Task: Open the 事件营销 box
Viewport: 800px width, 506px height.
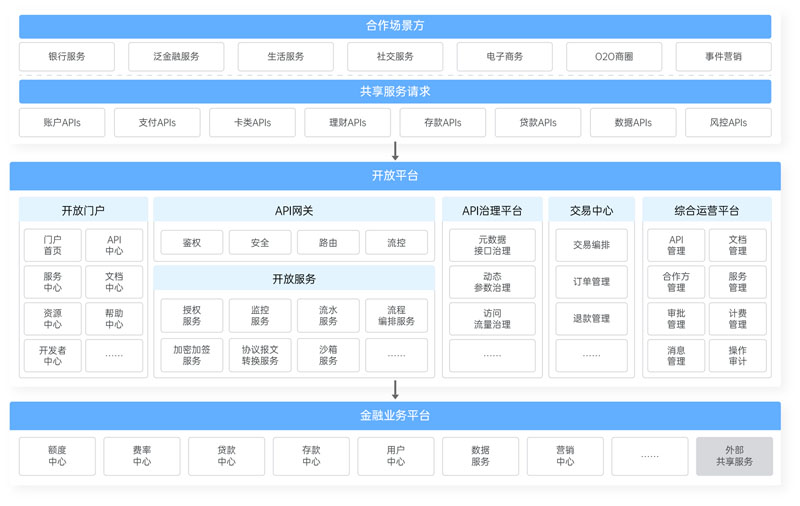Action: tap(723, 57)
